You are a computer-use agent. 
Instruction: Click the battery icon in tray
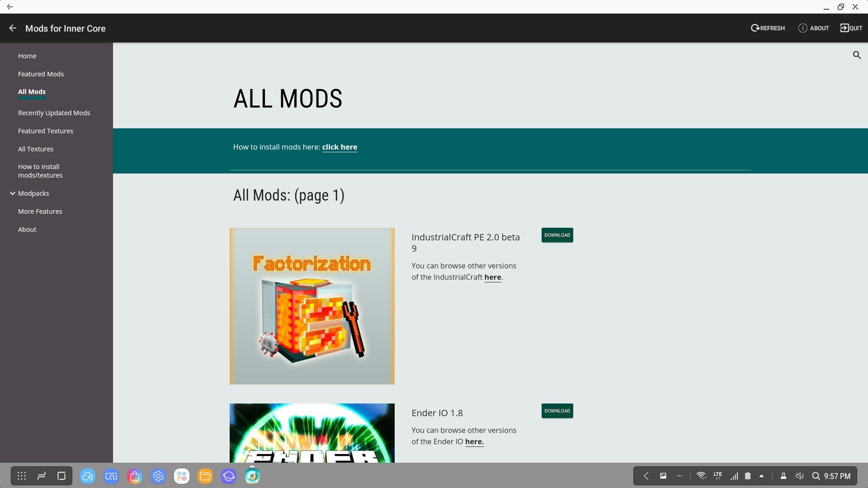tap(748, 476)
